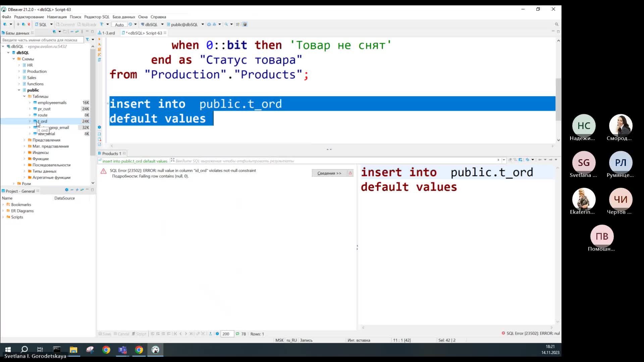Open the Файл menu
Image resolution: width=644 pixels, height=362 pixels.
(x=6, y=17)
